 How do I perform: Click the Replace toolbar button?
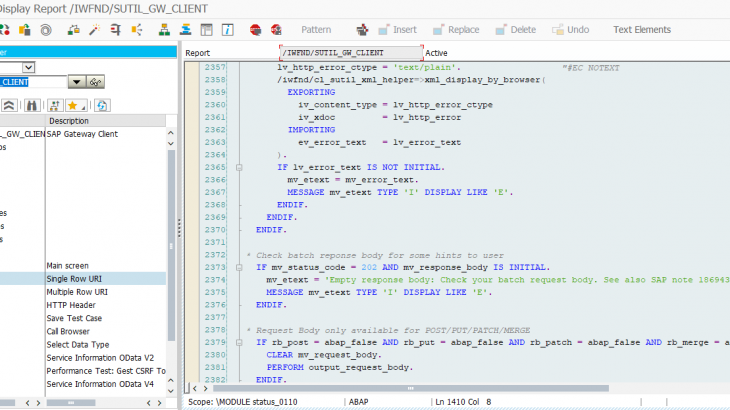456,30
